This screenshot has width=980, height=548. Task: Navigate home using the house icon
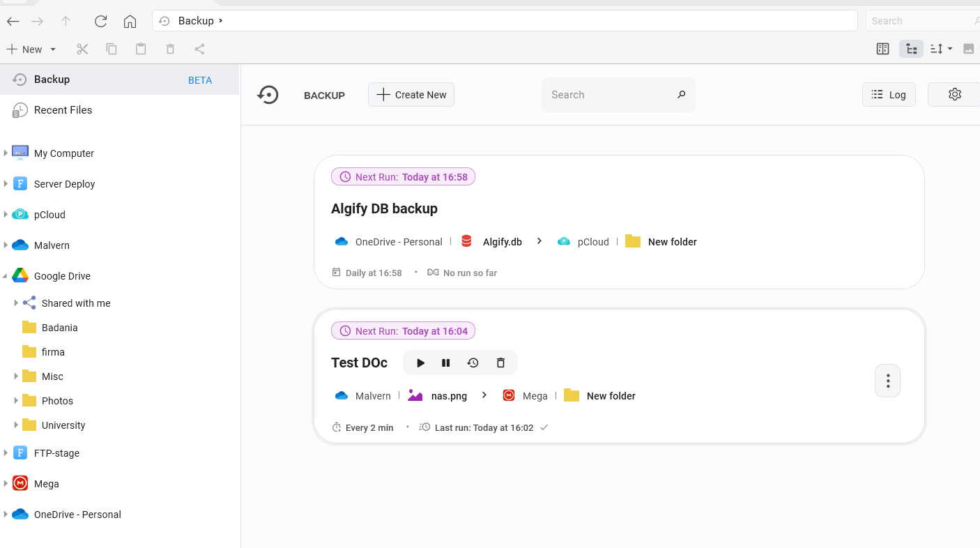pos(130,21)
